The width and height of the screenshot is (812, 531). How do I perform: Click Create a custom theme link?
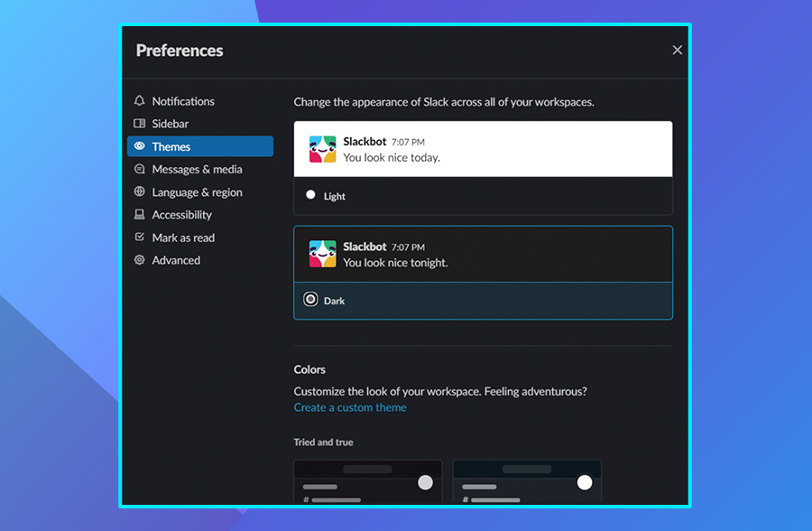click(x=350, y=407)
